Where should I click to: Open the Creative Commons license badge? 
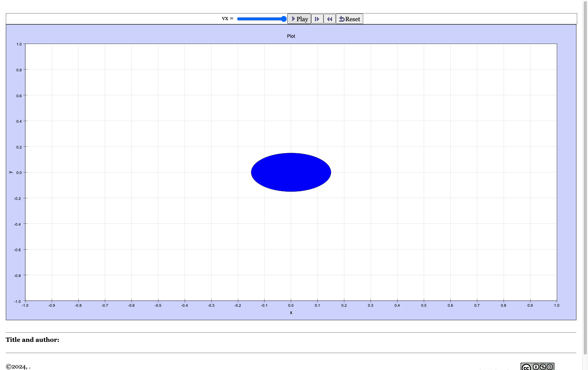537,367
